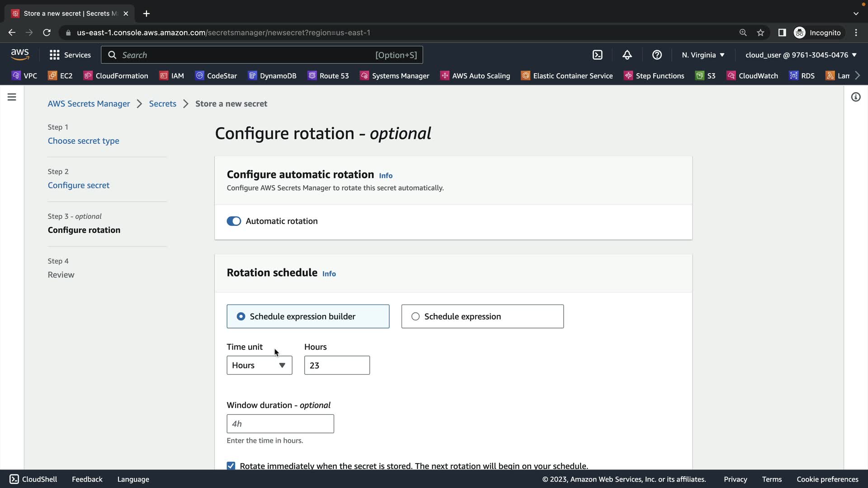Viewport: 868px width, 488px height.
Task: Click the Window duration input field
Action: point(280,424)
